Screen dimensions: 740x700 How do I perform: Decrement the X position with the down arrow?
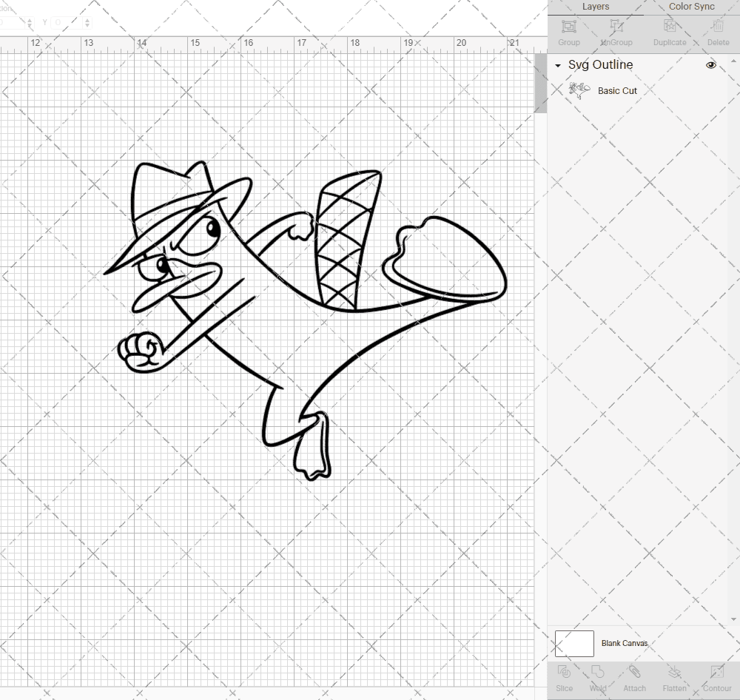[x=30, y=27]
